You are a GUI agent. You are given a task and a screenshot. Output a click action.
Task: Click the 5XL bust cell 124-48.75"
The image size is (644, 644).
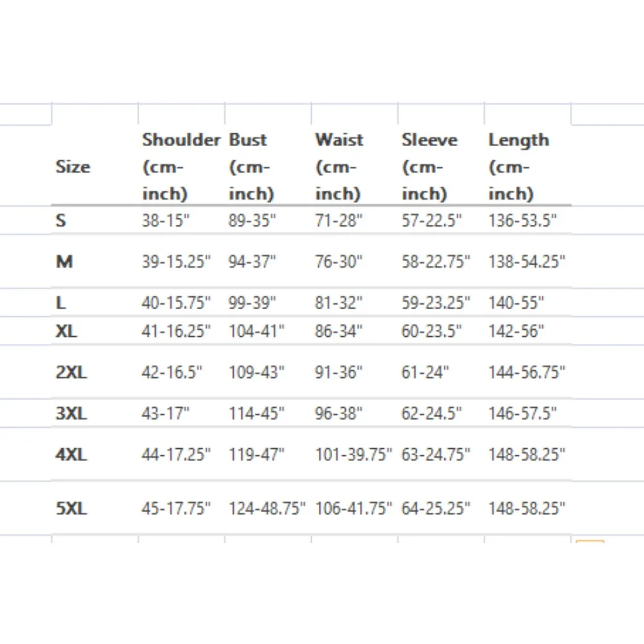267,509
